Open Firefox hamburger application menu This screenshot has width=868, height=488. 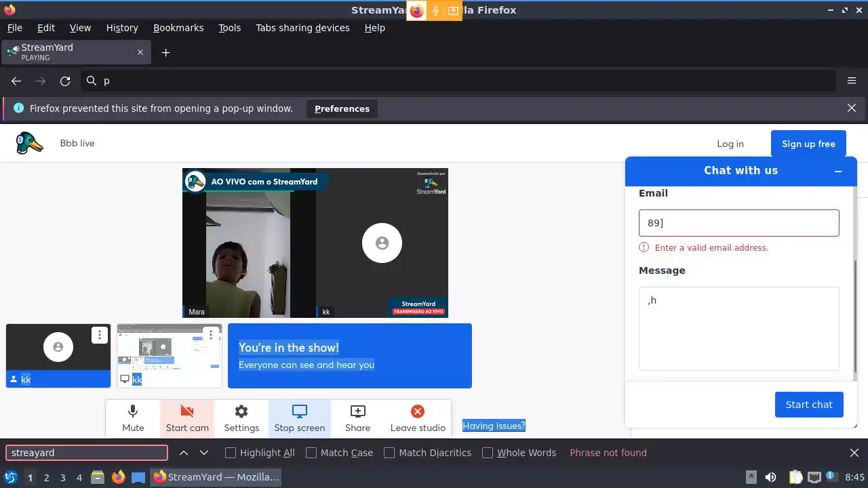[x=852, y=81]
